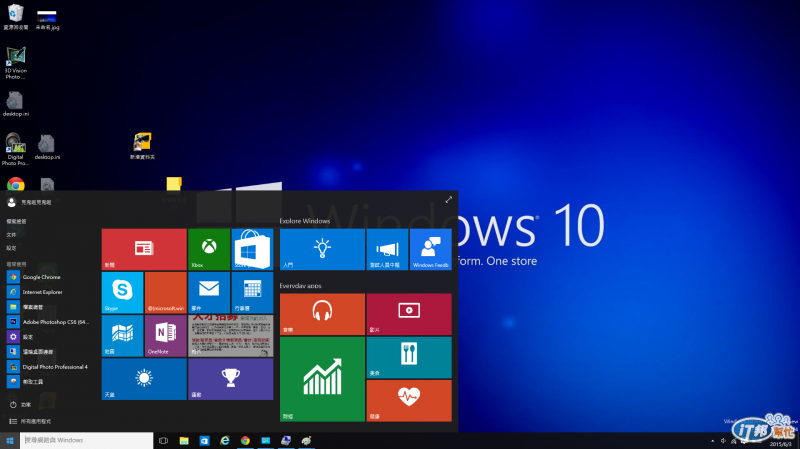Select the folder icon with photo on desktop

pos(142,146)
